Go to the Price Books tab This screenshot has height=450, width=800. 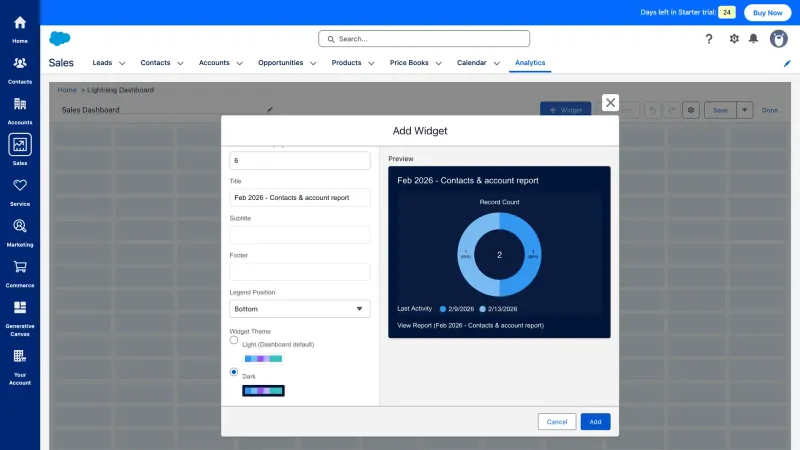(409, 63)
